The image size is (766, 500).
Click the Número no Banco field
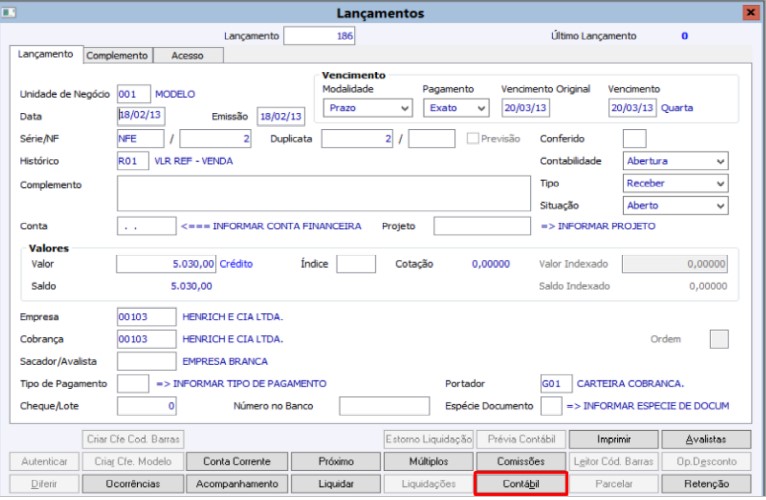pyautogui.click(x=385, y=406)
